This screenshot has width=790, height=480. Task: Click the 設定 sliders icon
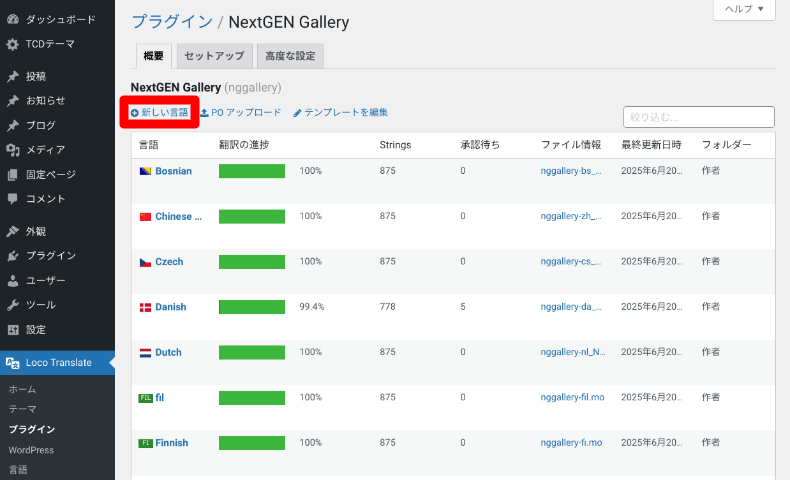(13, 330)
